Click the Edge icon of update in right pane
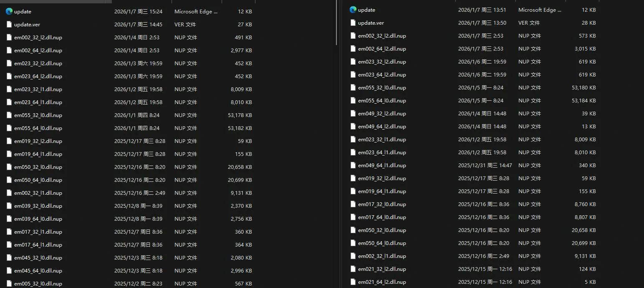The height and width of the screenshot is (288, 644). click(x=353, y=10)
